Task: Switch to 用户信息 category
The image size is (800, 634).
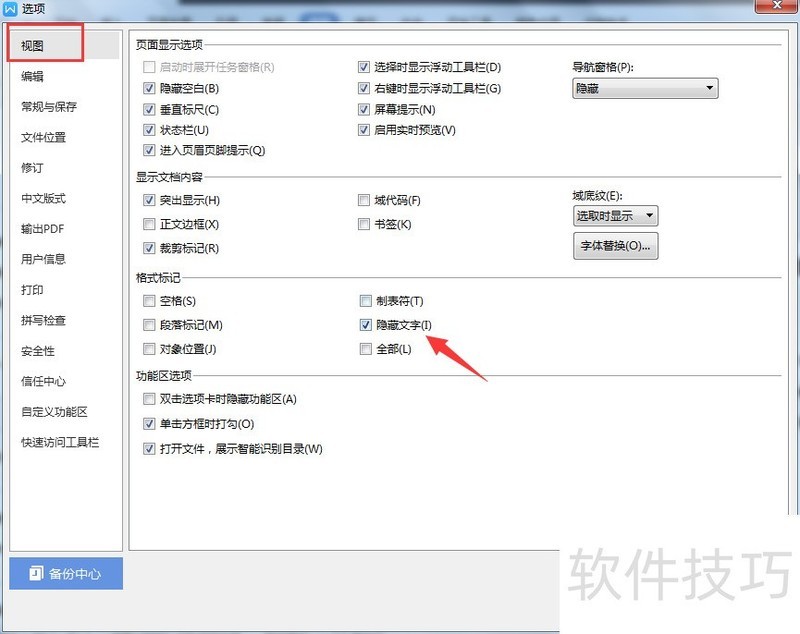Action: tap(43, 259)
